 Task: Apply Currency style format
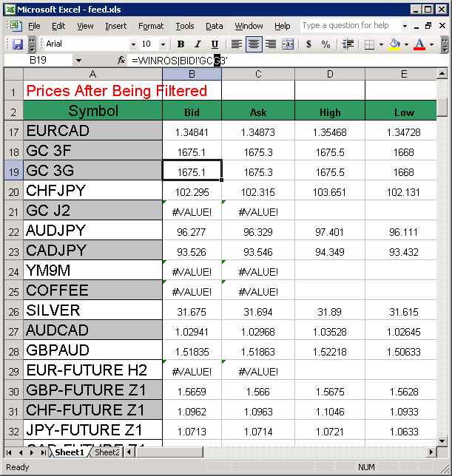click(308, 44)
